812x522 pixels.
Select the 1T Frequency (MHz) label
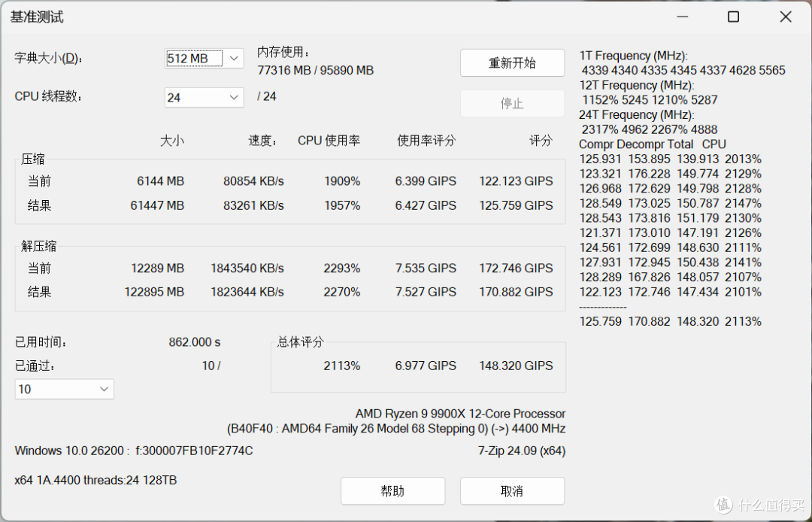click(x=634, y=56)
